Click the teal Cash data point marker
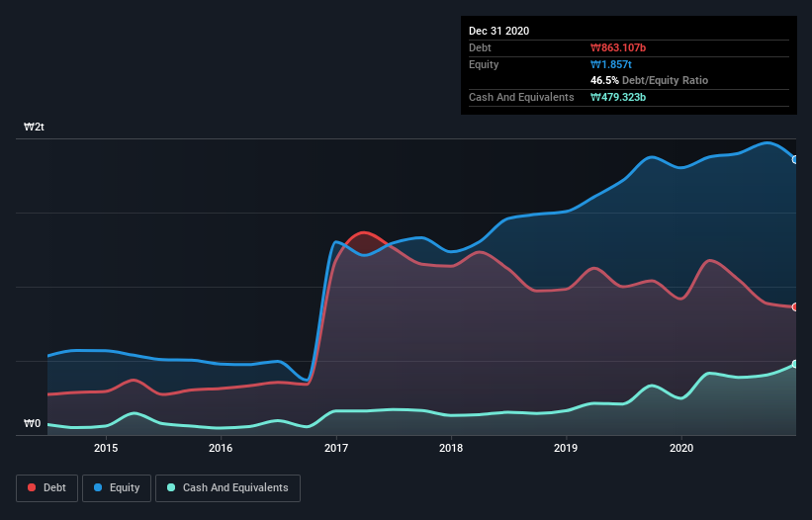The image size is (812, 520). click(x=795, y=364)
